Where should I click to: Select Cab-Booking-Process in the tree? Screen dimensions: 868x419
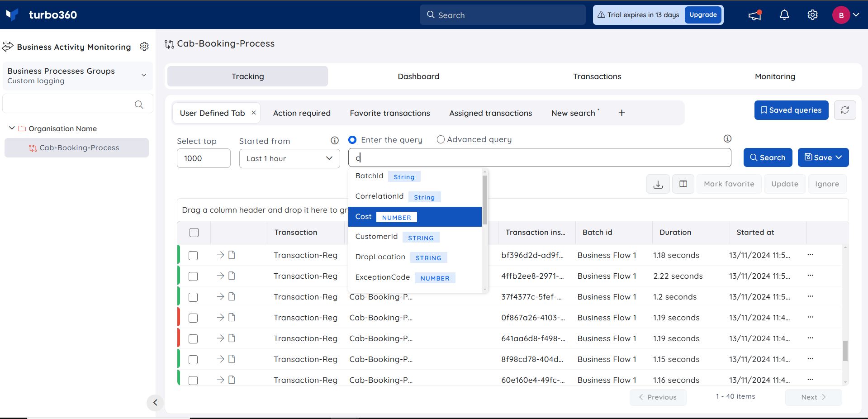click(x=76, y=148)
